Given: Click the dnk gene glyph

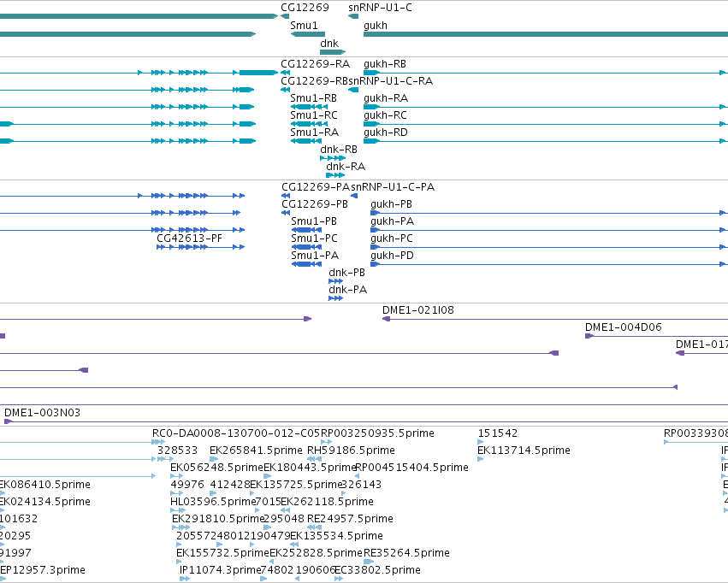Looking at the screenshot, I should click(x=333, y=52).
